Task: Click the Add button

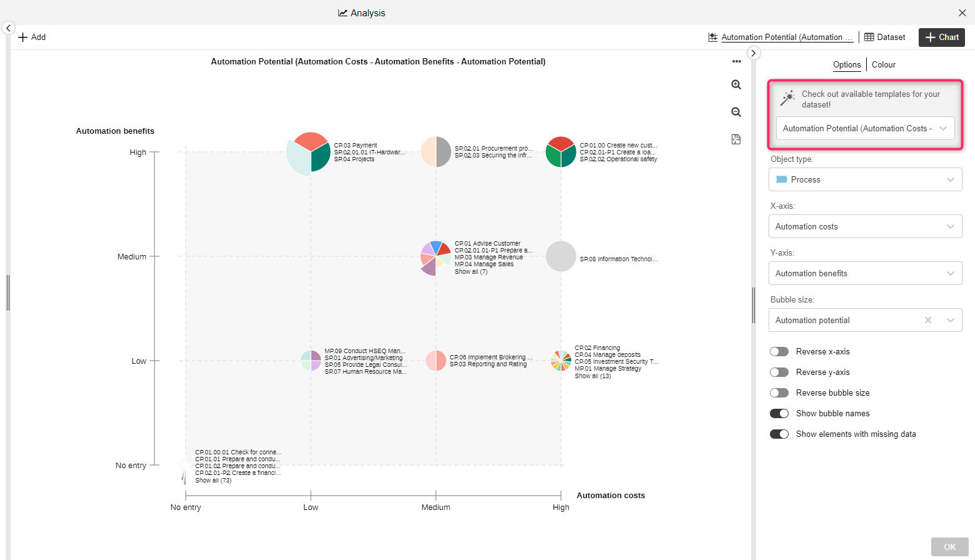Action: (32, 37)
